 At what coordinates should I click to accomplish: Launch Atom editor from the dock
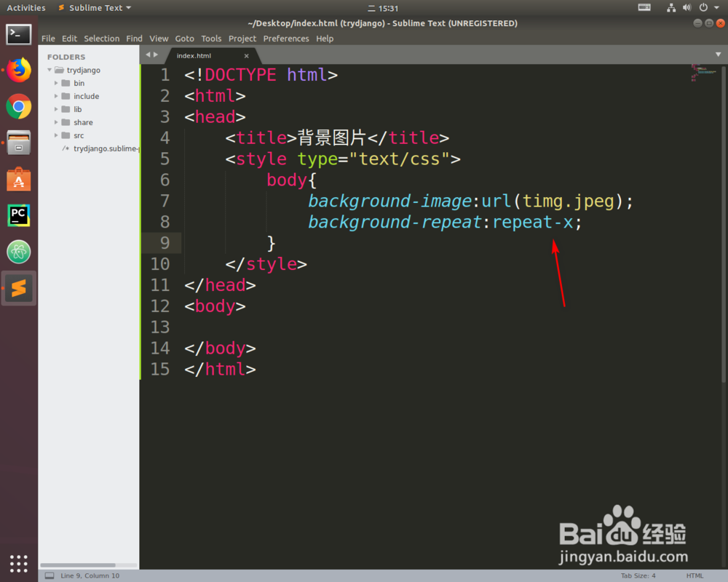(19, 252)
